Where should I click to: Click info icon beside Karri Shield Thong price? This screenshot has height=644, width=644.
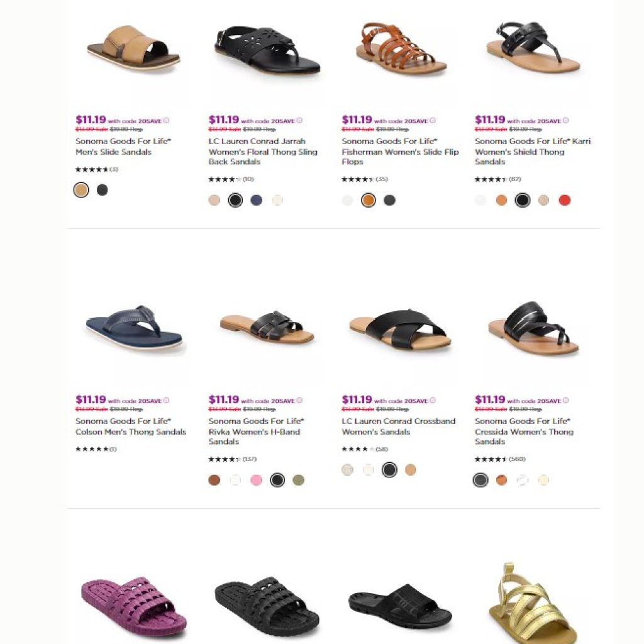point(565,121)
